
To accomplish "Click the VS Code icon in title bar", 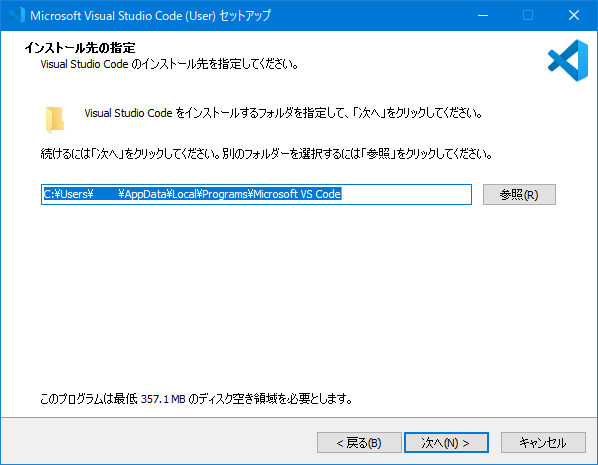I will click(17, 15).
